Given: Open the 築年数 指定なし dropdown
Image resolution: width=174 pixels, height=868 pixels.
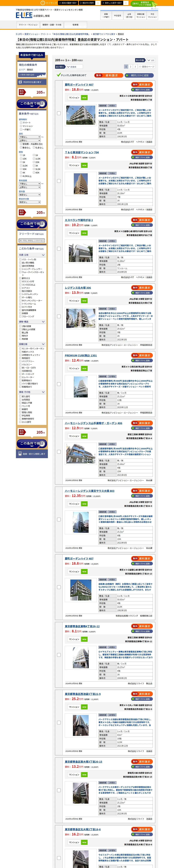Looking at the screenshot, I should (x=30, y=194).
